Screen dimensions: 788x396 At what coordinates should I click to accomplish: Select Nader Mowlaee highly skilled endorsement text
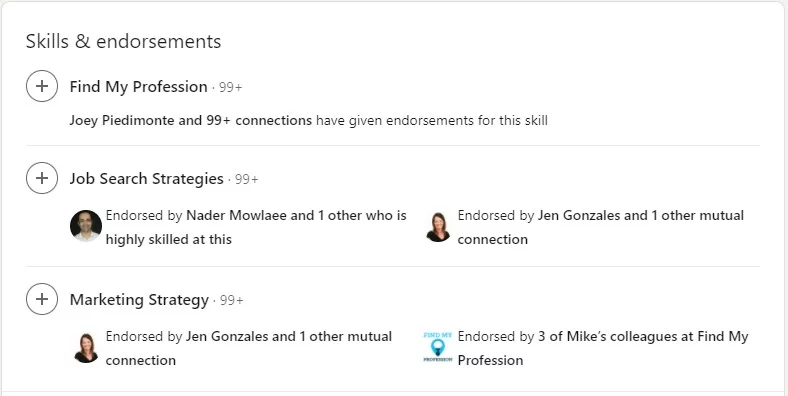tap(256, 227)
